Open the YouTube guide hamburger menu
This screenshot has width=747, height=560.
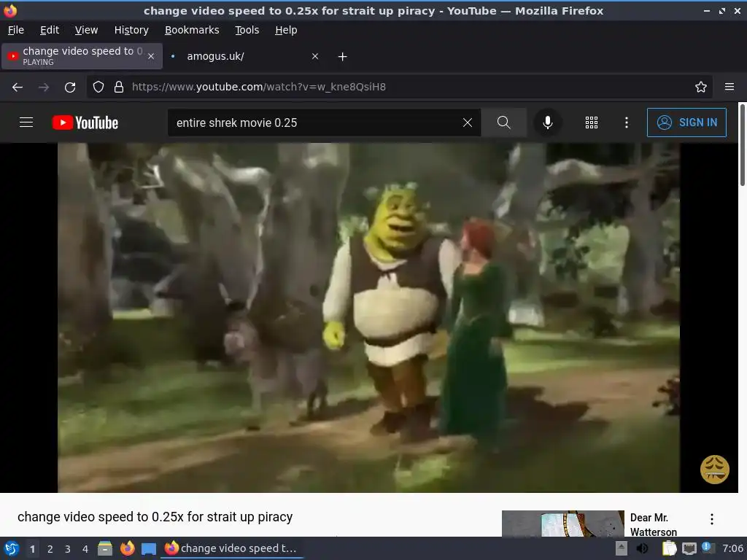(x=26, y=122)
